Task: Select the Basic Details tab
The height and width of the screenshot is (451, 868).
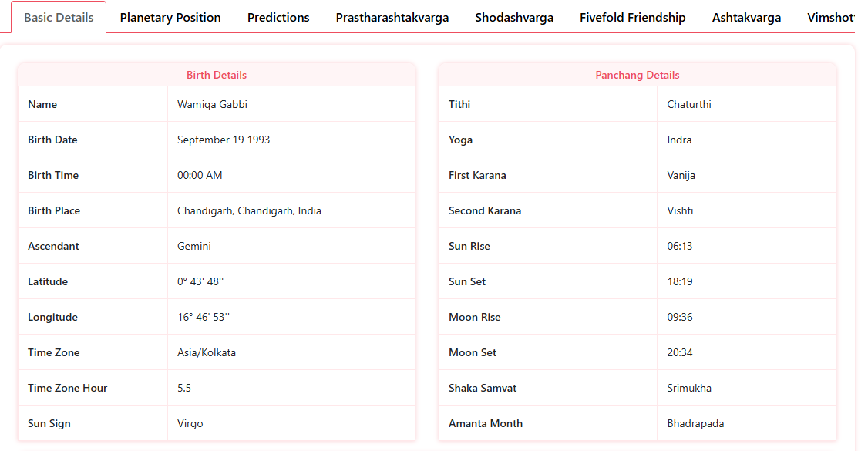Action: [x=59, y=17]
